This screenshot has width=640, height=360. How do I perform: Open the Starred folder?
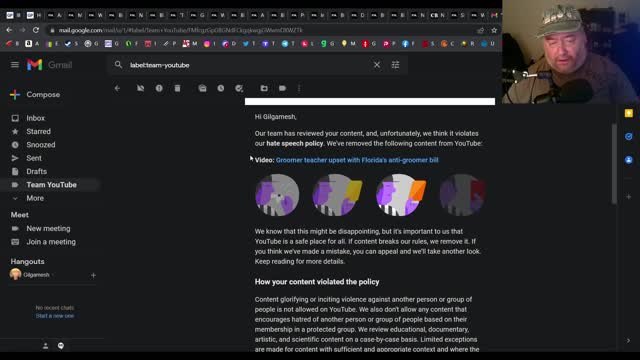(x=38, y=131)
